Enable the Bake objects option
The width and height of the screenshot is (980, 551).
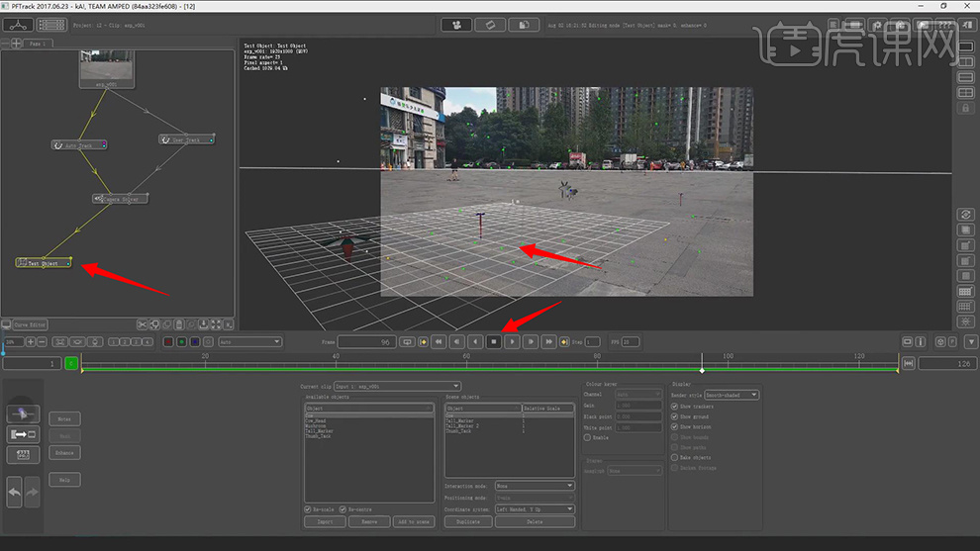pyautogui.click(x=674, y=457)
